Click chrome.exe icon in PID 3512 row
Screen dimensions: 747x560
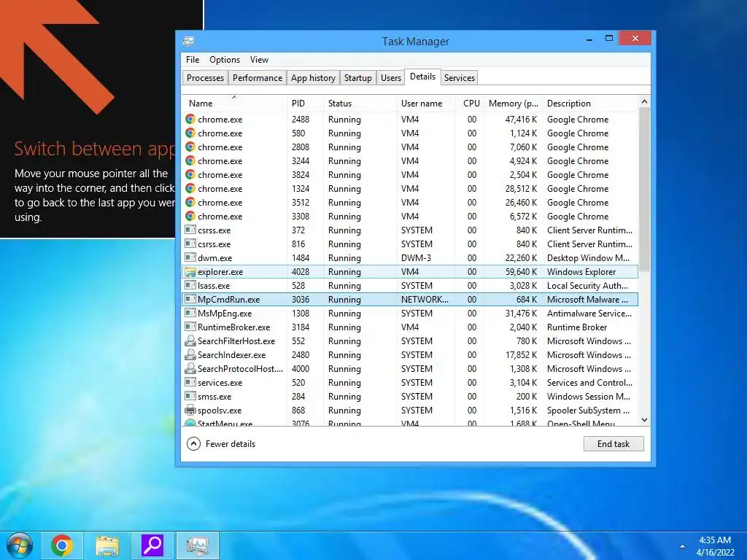point(190,202)
